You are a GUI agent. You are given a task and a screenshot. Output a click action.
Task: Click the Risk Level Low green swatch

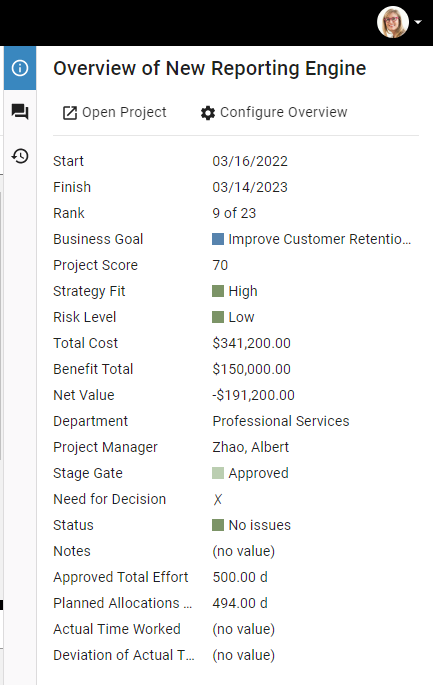(218, 317)
